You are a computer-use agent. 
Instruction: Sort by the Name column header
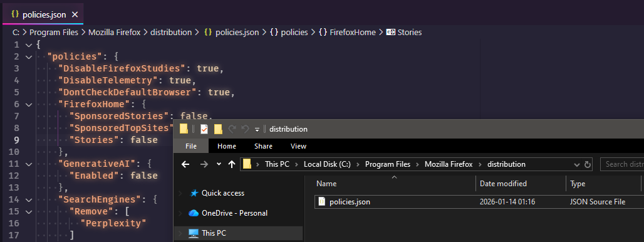tap(394, 184)
